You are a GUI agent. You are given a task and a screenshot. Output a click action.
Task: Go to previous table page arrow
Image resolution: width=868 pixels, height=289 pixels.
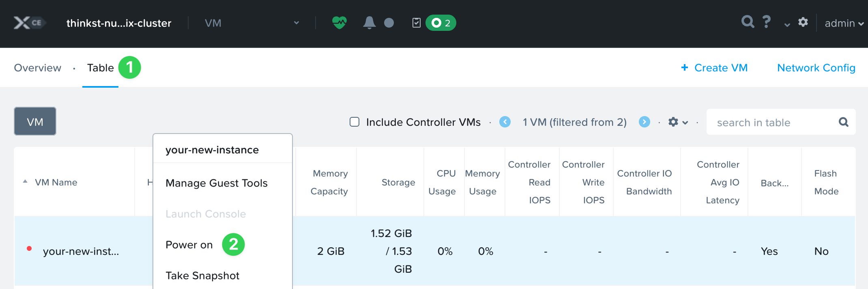point(505,122)
